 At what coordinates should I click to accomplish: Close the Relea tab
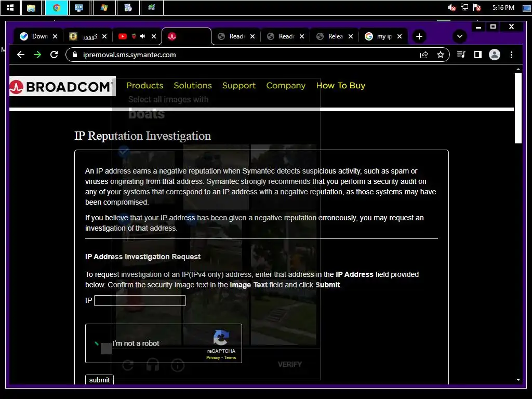351,36
